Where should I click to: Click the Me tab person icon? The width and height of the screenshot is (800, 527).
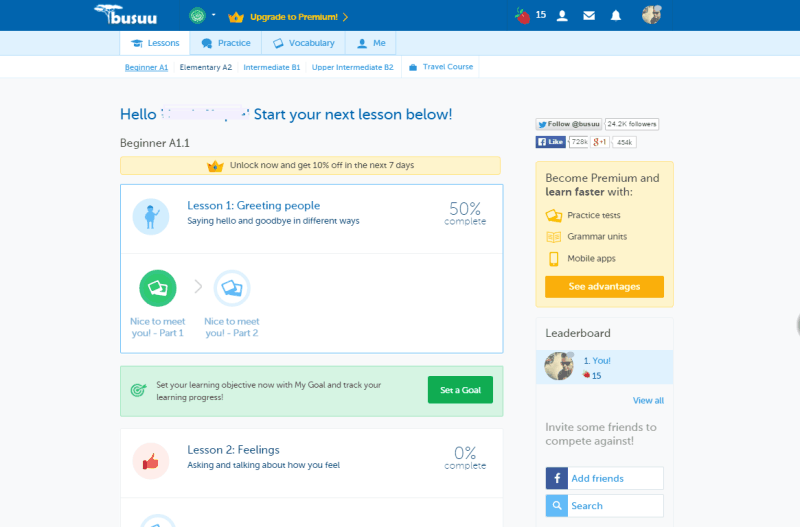(x=362, y=43)
